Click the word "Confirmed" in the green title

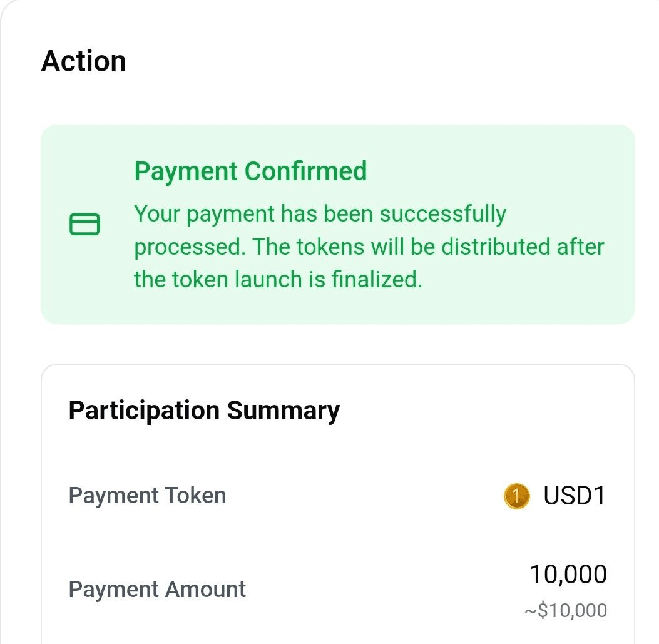(x=306, y=171)
